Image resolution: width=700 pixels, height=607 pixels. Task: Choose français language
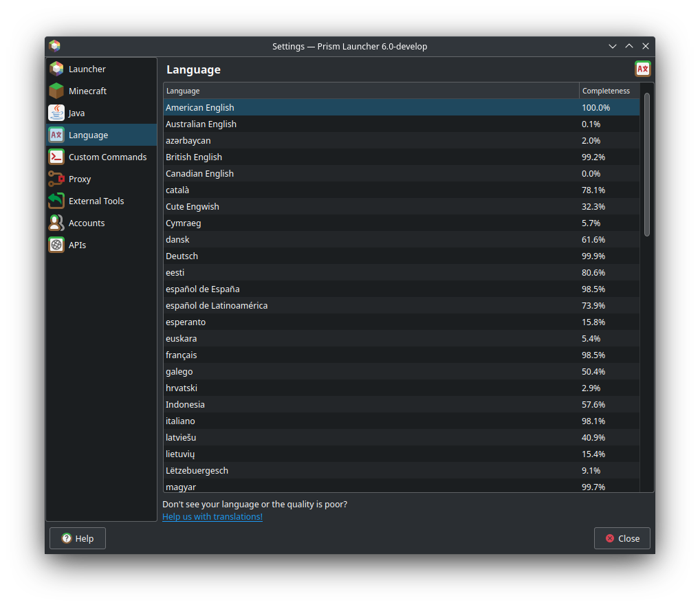click(x=402, y=355)
